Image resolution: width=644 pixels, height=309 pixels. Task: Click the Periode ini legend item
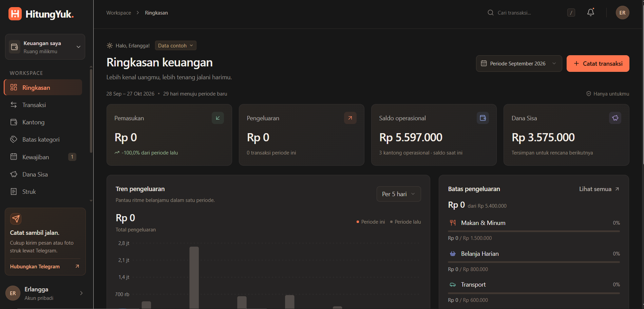(371, 222)
